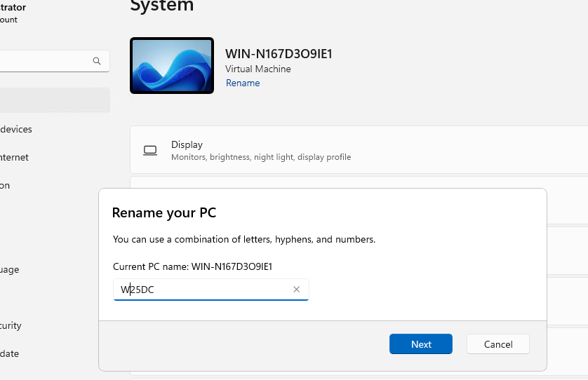Click the search magnifier icon
588x380 pixels.
click(x=97, y=61)
